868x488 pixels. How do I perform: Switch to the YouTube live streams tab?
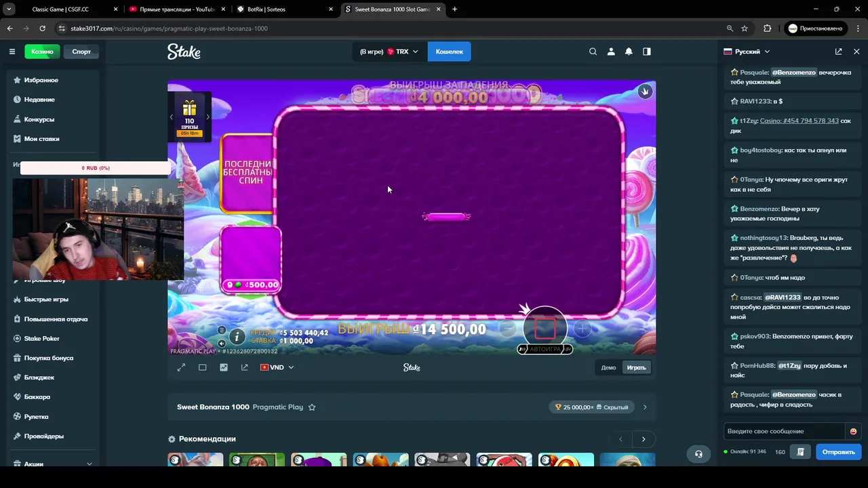(176, 9)
